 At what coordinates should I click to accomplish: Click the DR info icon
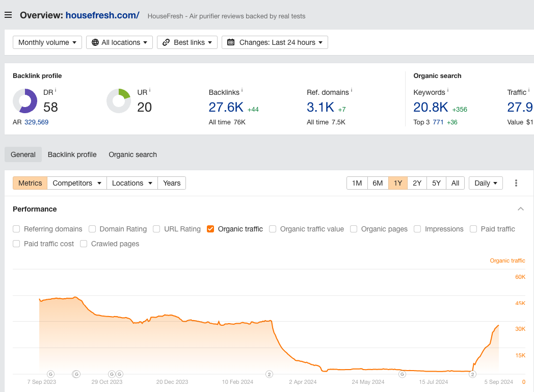click(x=56, y=90)
